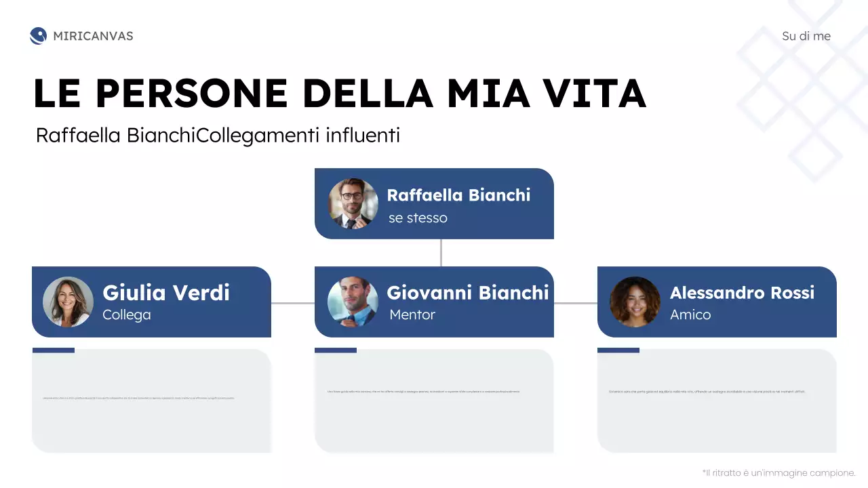Click the description text under Alessandro Rossi

[x=707, y=392]
